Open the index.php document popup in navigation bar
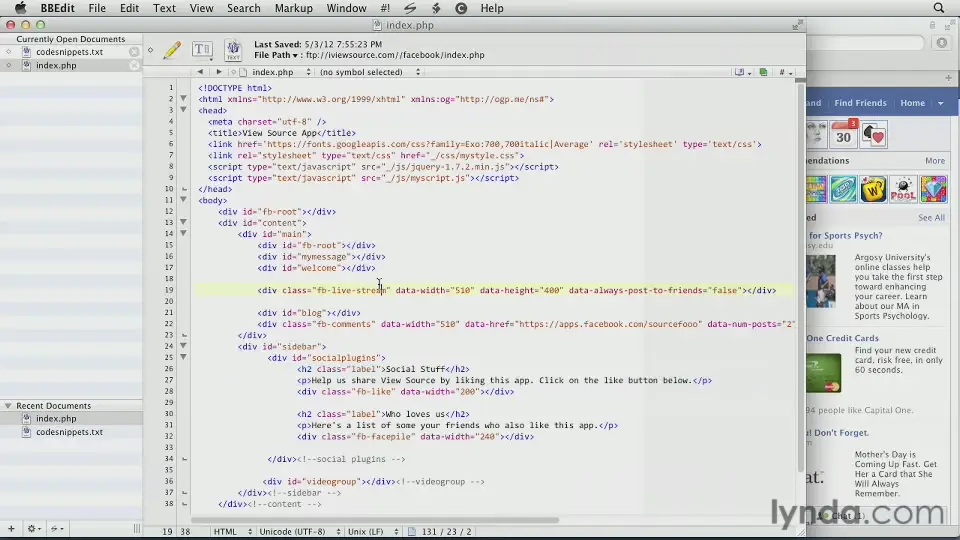Image resolution: width=960 pixels, height=540 pixels. click(276, 72)
